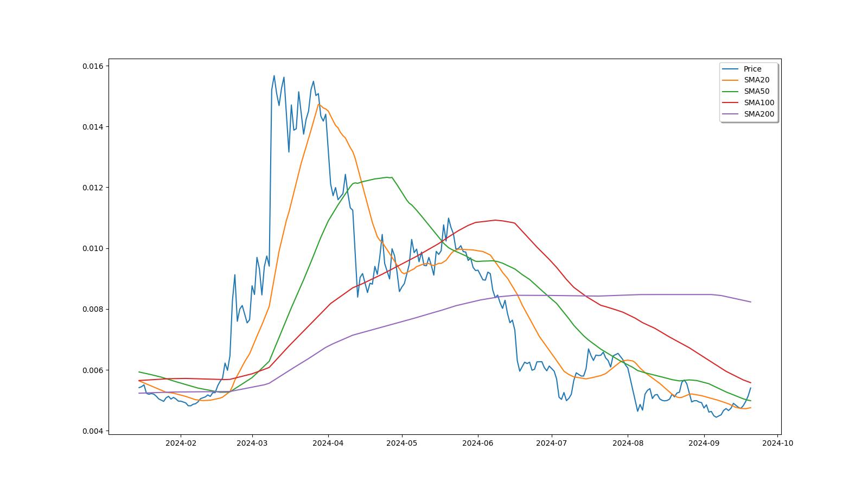Click the 2024-06 x-axis label
The height and width of the screenshot is (488, 868).
[478, 443]
